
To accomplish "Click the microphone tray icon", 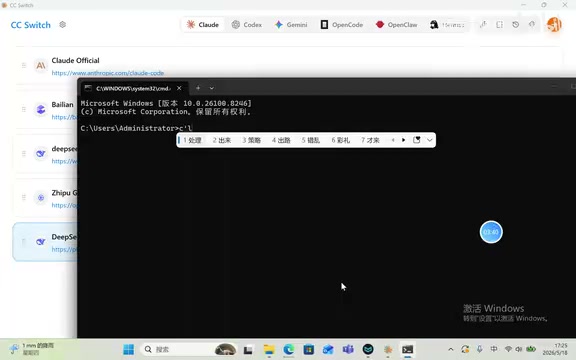I will [479, 349].
